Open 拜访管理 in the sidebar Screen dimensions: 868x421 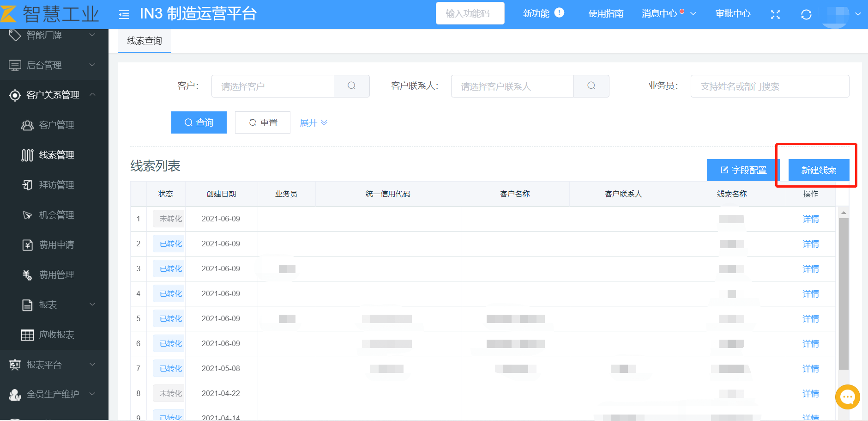(56, 185)
